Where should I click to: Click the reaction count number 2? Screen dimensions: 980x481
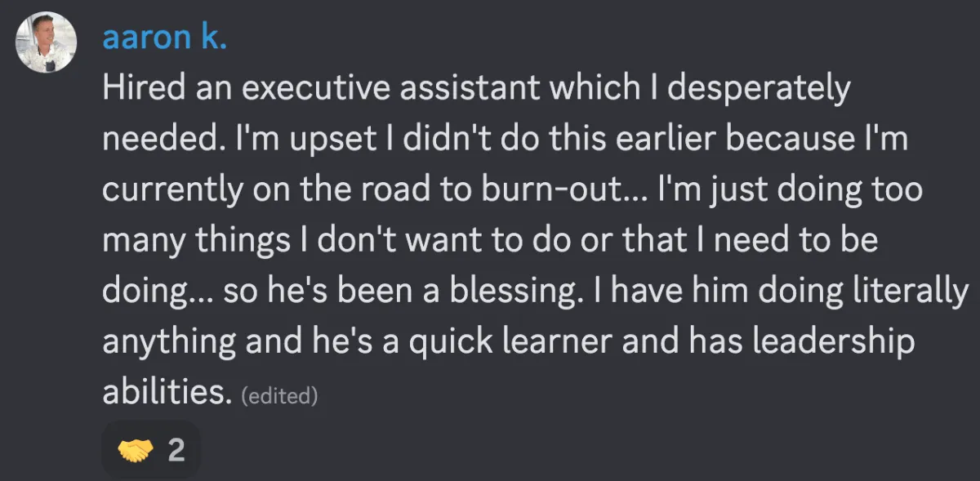[x=176, y=450]
